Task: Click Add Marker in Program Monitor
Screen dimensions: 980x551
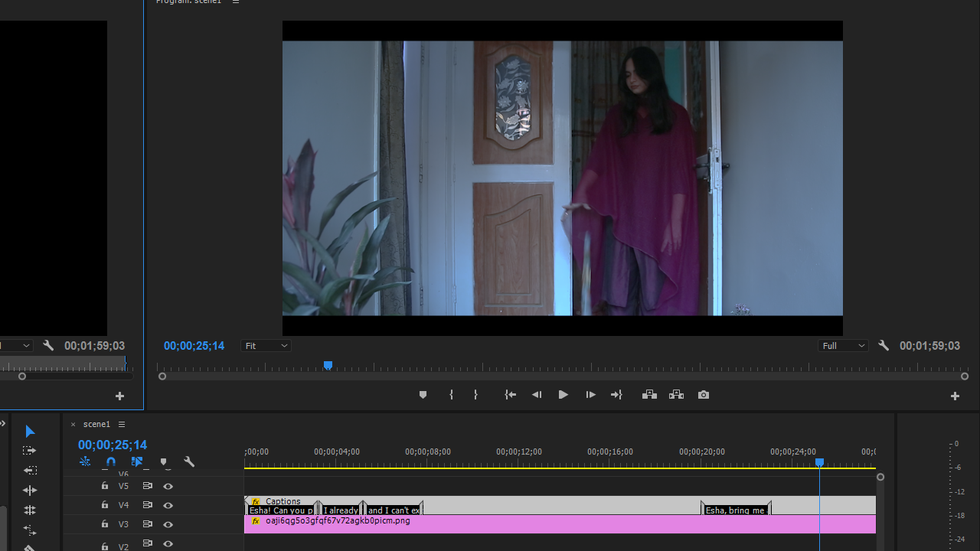Action: 423,395
